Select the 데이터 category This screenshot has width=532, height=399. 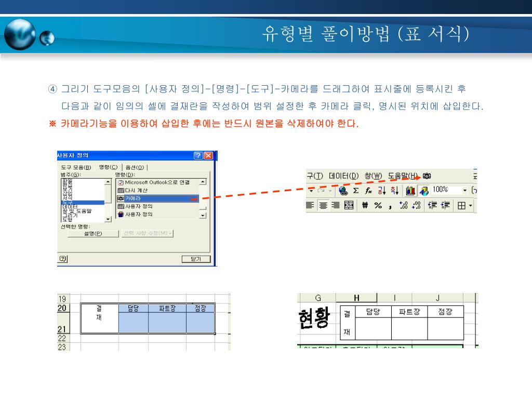coord(83,207)
